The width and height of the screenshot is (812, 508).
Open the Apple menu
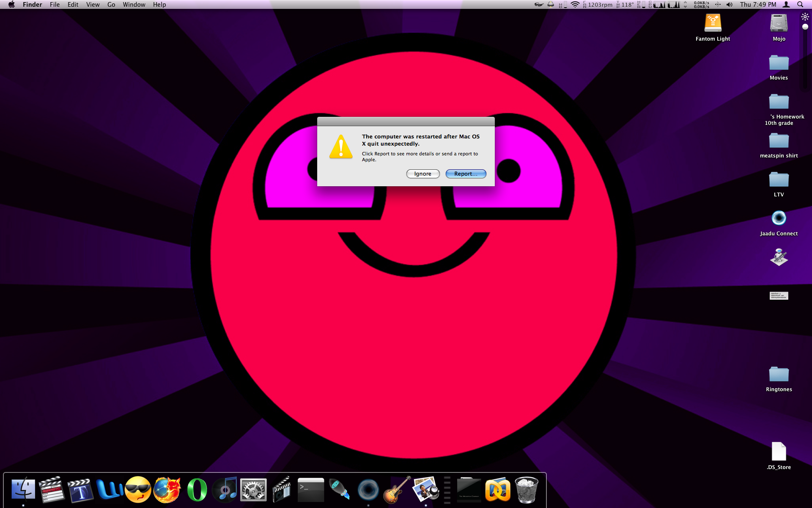[11, 5]
